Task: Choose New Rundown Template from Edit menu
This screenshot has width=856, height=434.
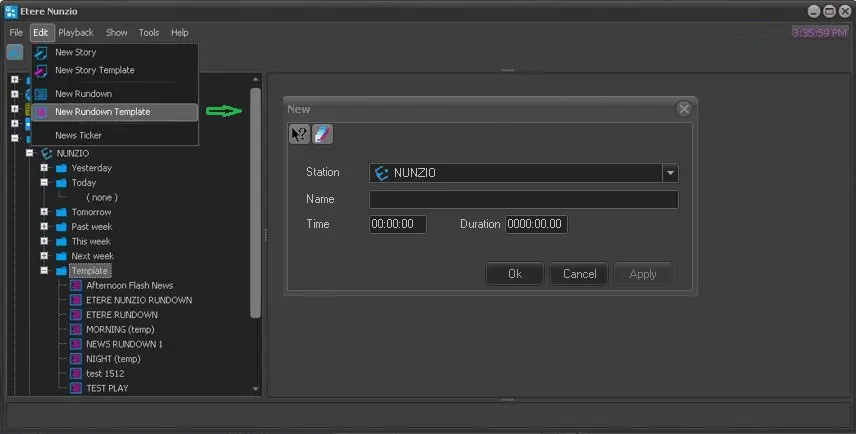Action: [102, 112]
